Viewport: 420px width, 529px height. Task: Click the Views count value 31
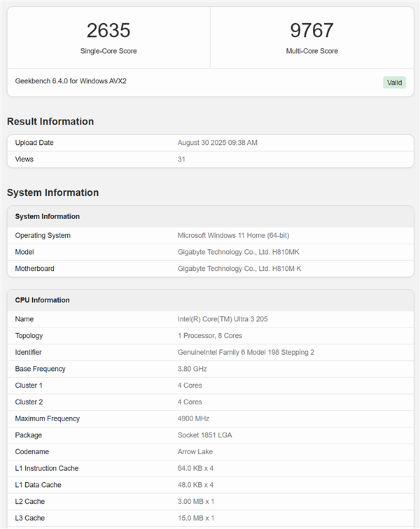pos(181,160)
